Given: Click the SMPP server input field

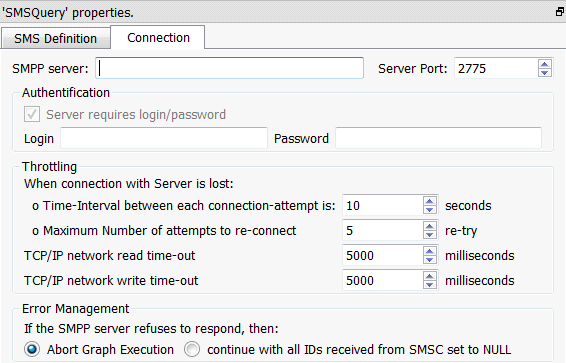Looking at the screenshot, I should 230,68.
